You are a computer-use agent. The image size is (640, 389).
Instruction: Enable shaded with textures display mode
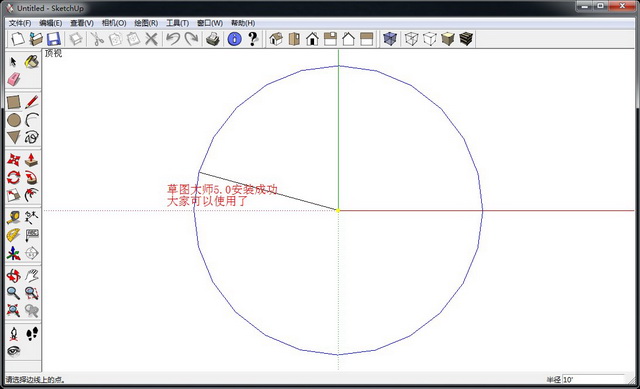click(466, 39)
